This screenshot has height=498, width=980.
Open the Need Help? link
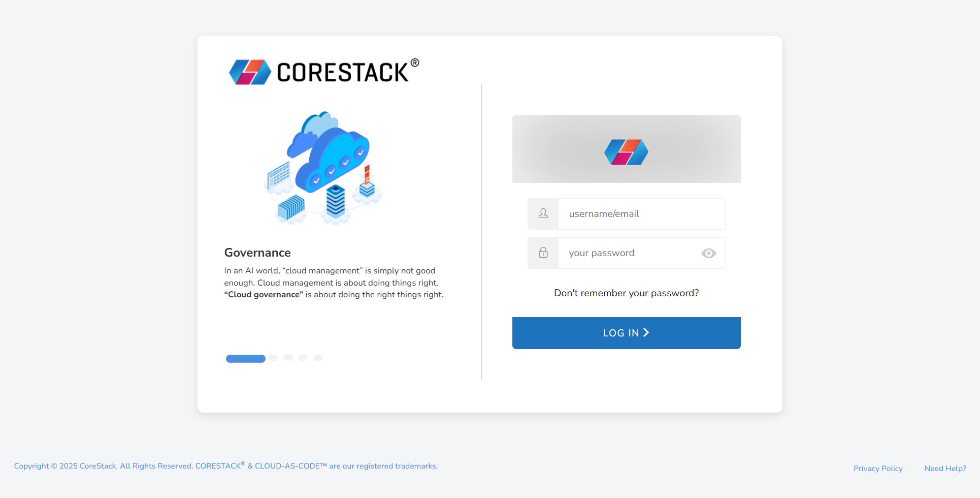point(944,469)
